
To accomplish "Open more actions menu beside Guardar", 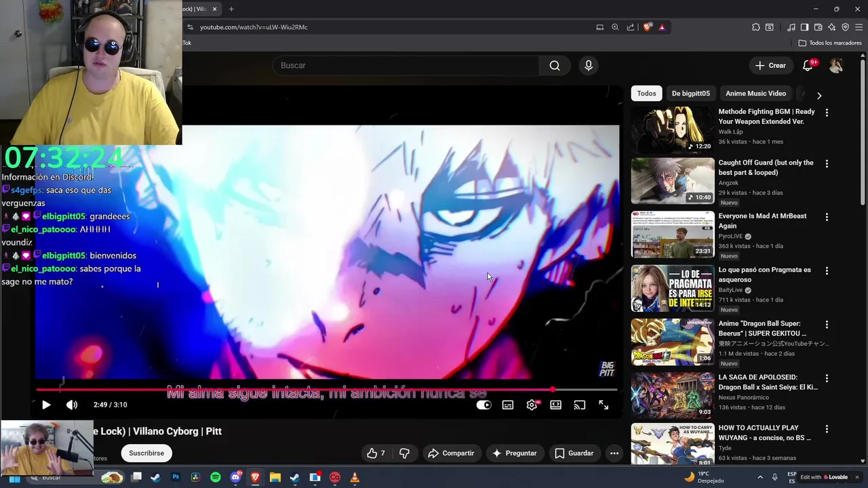I will click(x=614, y=453).
